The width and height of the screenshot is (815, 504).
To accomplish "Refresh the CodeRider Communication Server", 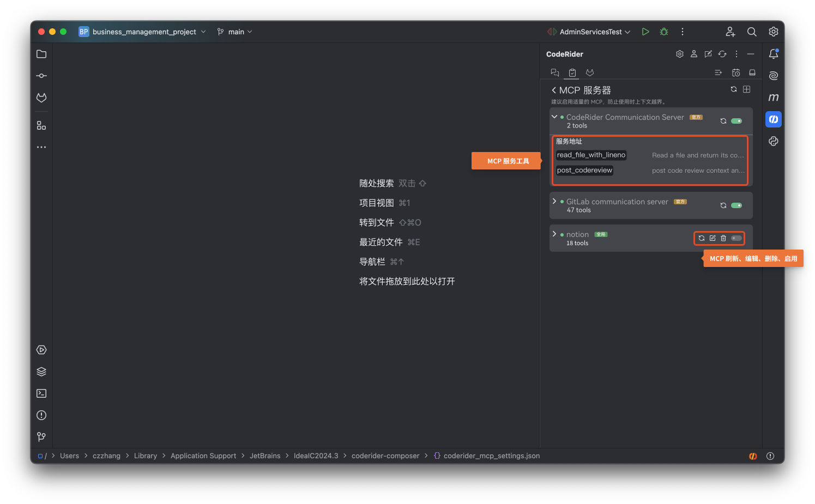I will coord(723,121).
